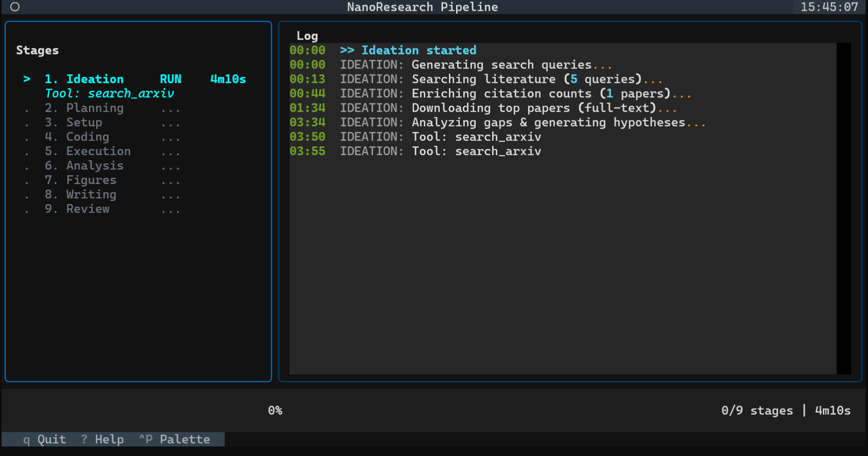Screen dimensions: 868x456
Task: Click the Stages panel heading
Action: 37,50
